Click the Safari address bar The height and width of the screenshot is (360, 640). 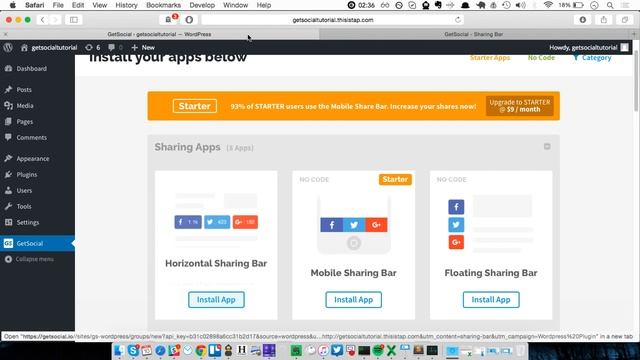coord(333,20)
